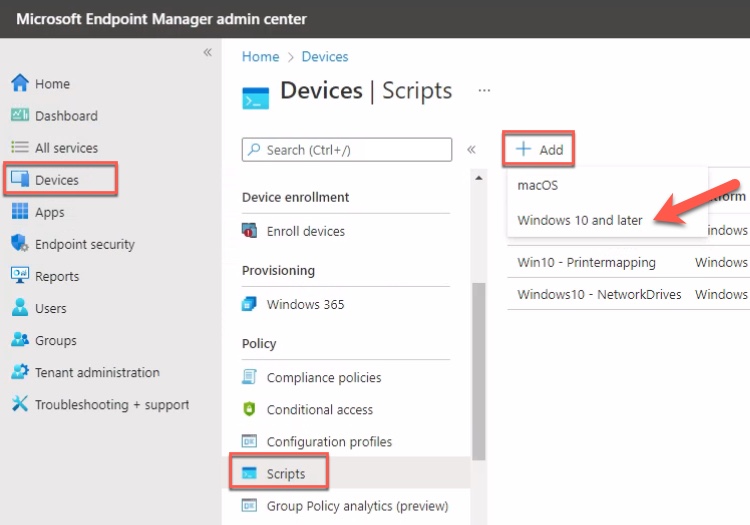The width and height of the screenshot is (750, 525).
Task: Click the magnifier icon in search box
Action: [254, 149]
